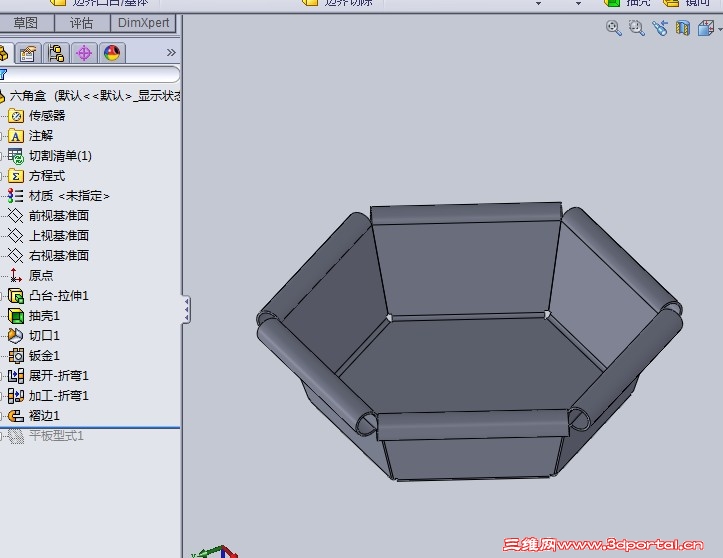Click the 注解 text label
The image size is (723, 558).
click(x=41, y=136)
